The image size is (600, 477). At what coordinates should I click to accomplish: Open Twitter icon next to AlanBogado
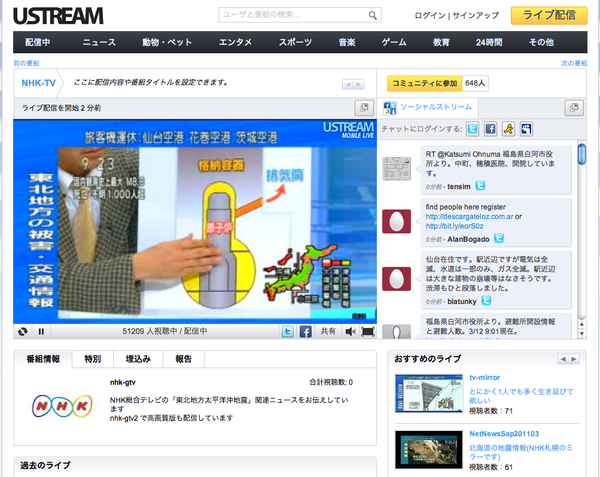click(499, 239)
